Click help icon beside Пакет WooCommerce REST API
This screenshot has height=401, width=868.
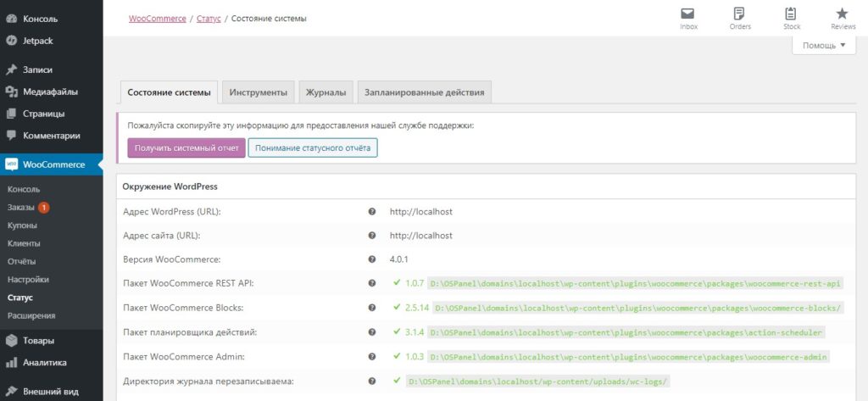(372, 283)
